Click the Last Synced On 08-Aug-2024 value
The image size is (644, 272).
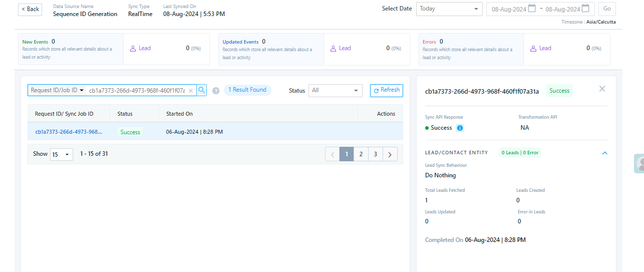pos(194,14)
